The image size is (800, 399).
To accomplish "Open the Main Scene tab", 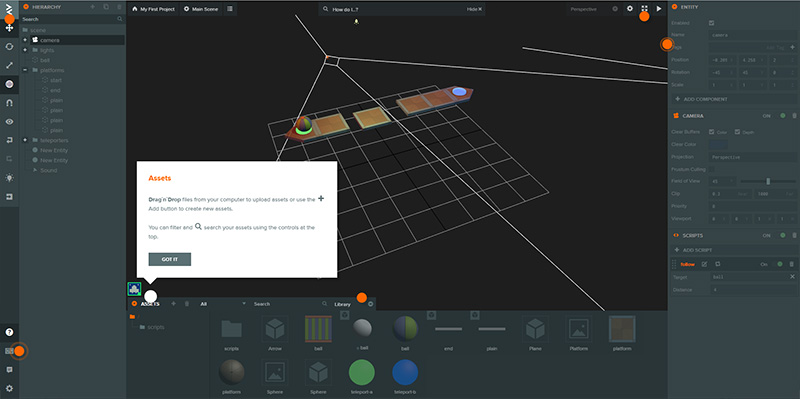I will pos(201,9).
